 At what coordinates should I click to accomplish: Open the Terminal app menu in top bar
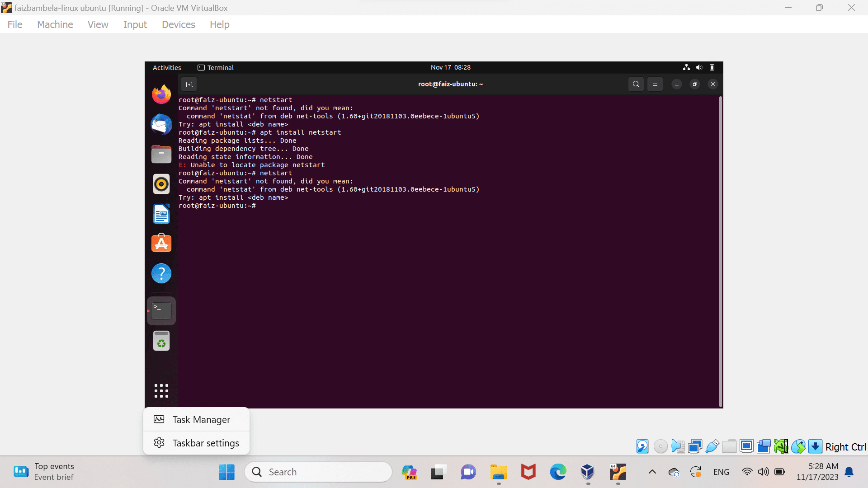(x=216, y=67)
